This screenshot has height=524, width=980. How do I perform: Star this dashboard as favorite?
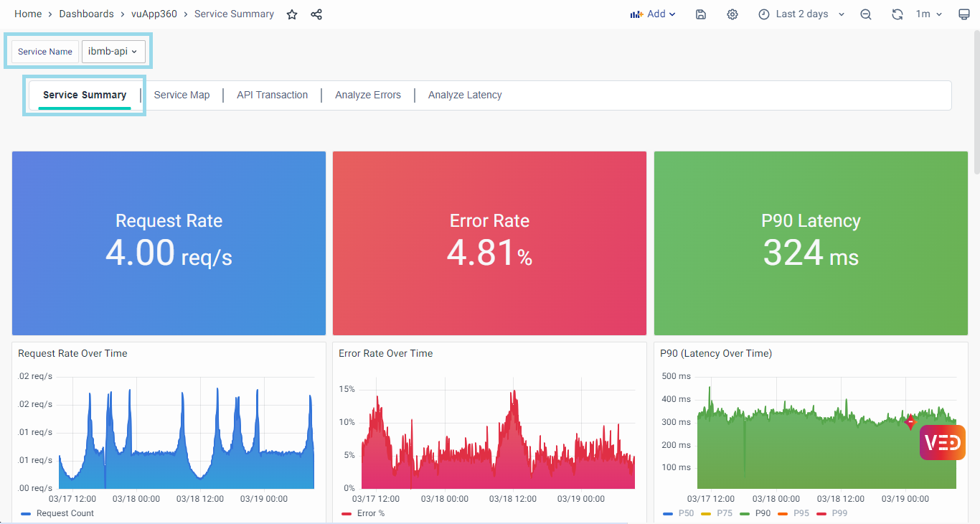tap(292, 14)
